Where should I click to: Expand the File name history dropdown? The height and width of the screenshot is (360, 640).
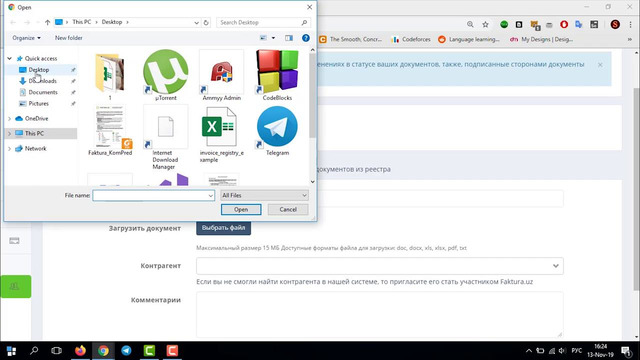[x=211, y=196]
